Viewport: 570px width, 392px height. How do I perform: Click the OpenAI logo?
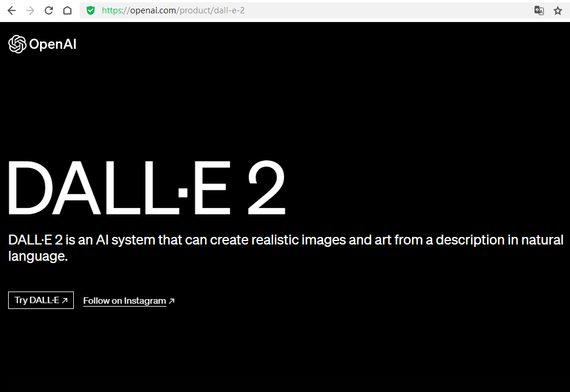[42, 44]
